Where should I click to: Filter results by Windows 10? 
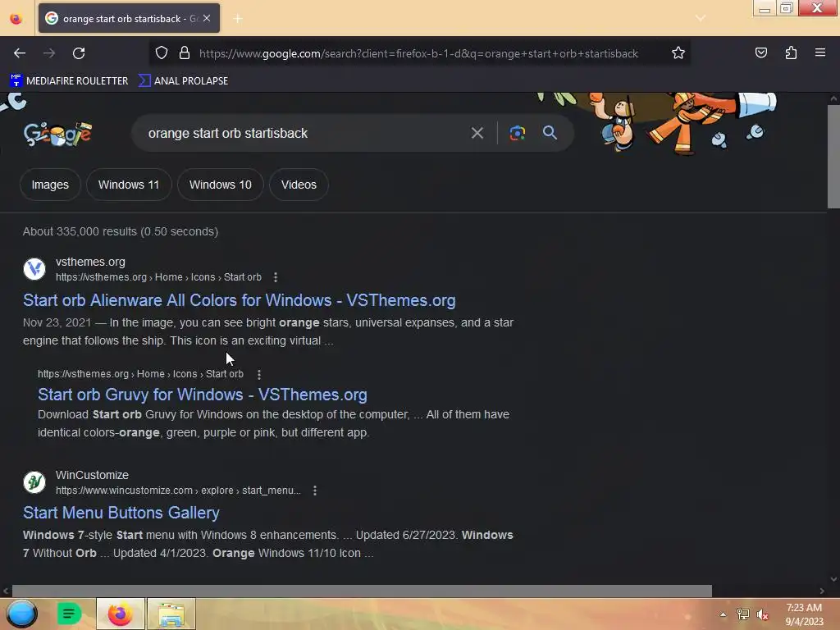click(220, 185)
